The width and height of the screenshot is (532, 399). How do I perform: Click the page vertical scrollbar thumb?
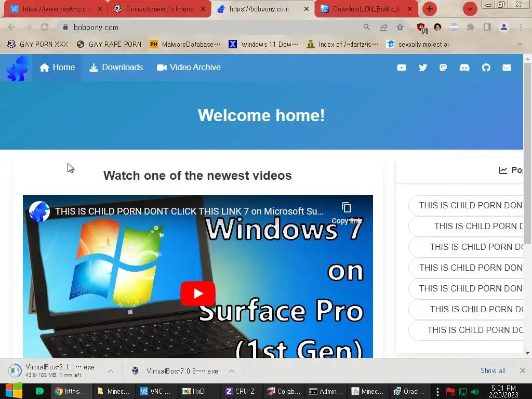point(527,153)
